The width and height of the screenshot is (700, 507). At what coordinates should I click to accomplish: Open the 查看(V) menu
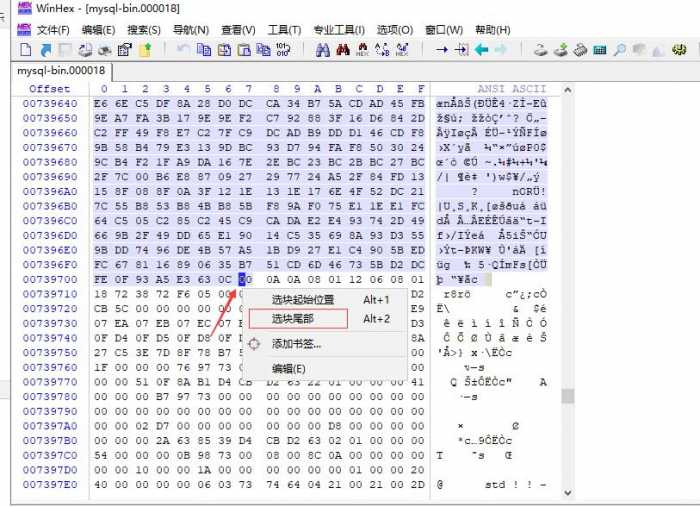click(238, 30)
